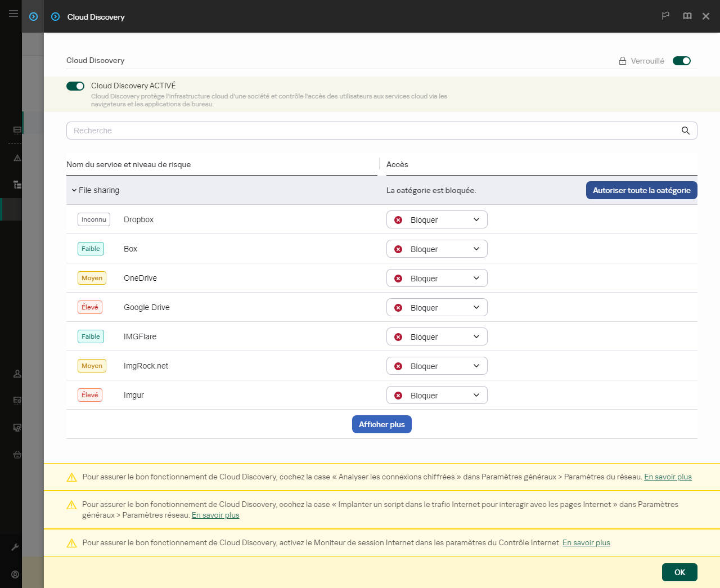Click the reports icon at top of the sidebar
Image resolution: width=720 pixels, height=588 pixels.
click(x=17, y=130)
